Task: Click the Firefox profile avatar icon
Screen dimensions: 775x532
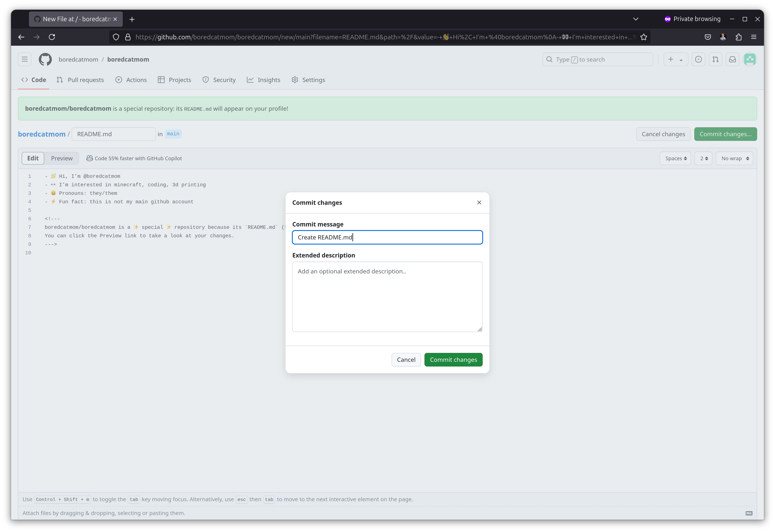Action: [x=723, y=37]
